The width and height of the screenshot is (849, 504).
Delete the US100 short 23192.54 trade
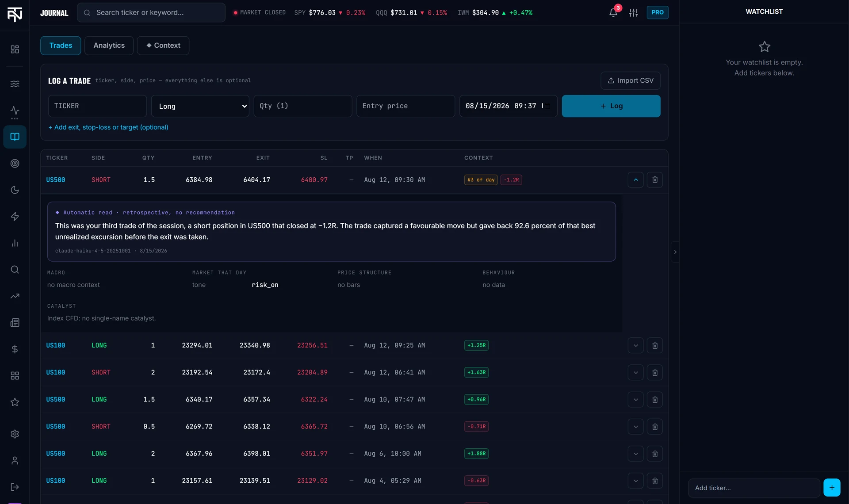click(655, 373)
